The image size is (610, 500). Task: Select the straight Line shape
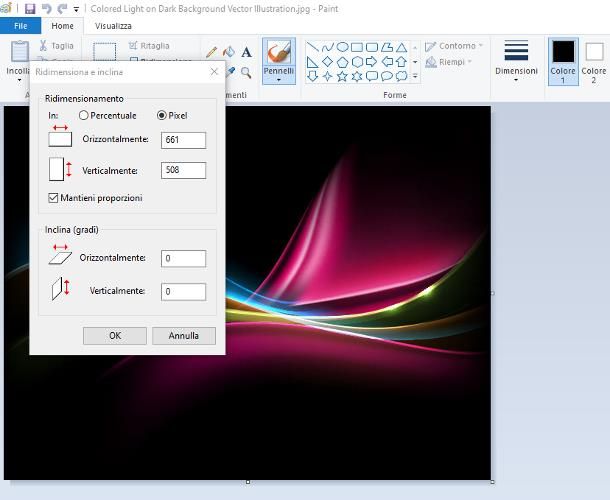pos(313,47)
